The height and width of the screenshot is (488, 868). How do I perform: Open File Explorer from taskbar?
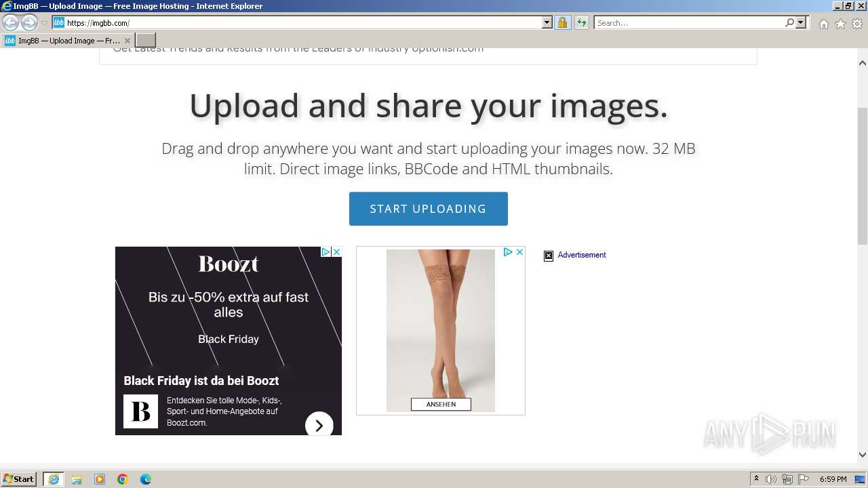77,479
